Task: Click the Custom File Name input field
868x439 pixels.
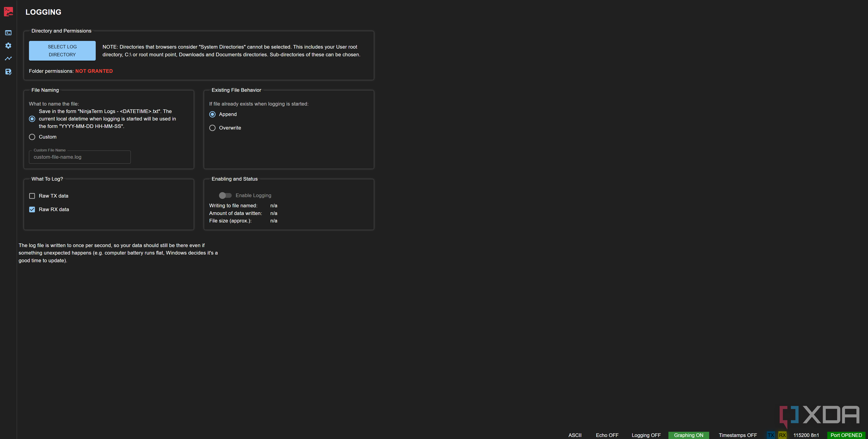Action: (x=79, y=157)
